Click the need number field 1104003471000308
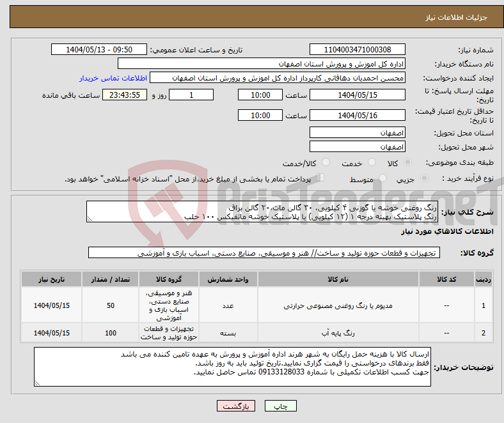Viewport: 504px width, 423px height. pos(358,50)
